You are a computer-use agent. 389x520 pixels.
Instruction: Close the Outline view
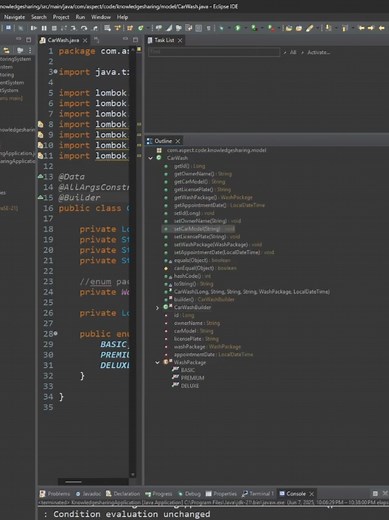point(178,141)
